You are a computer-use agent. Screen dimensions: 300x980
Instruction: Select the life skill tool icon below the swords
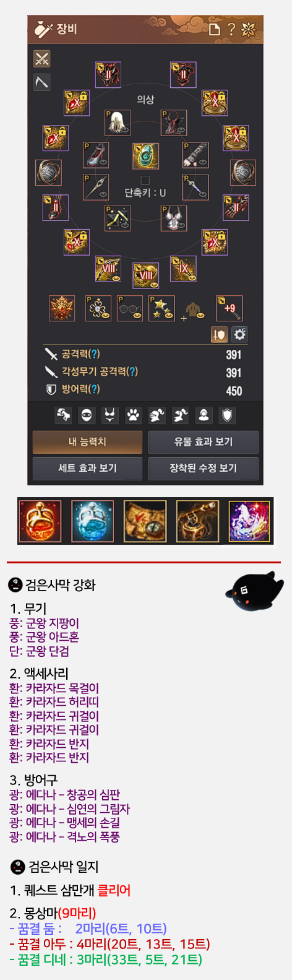[41, 82]
